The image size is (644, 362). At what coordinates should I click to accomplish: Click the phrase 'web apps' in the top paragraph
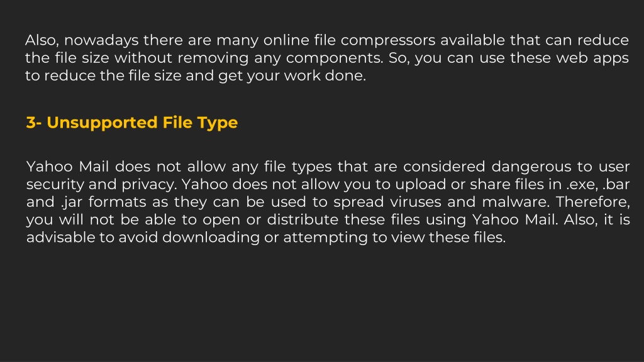[592, 58]
